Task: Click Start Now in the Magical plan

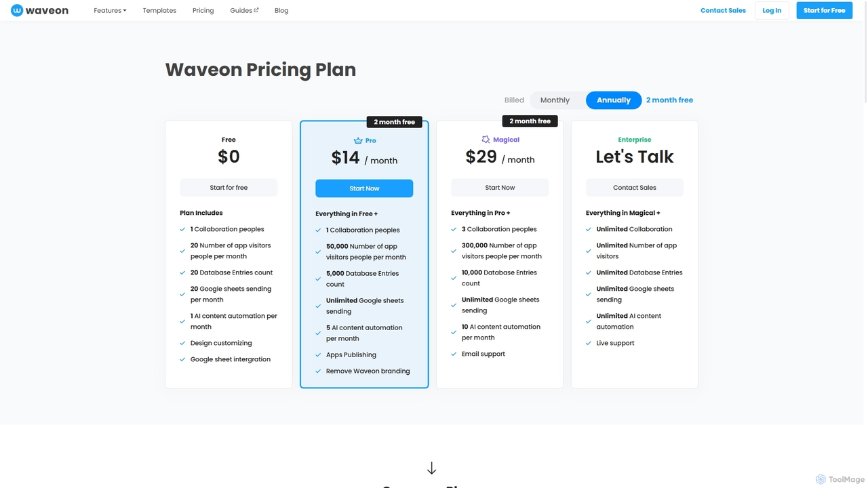Action: [500, 188]
